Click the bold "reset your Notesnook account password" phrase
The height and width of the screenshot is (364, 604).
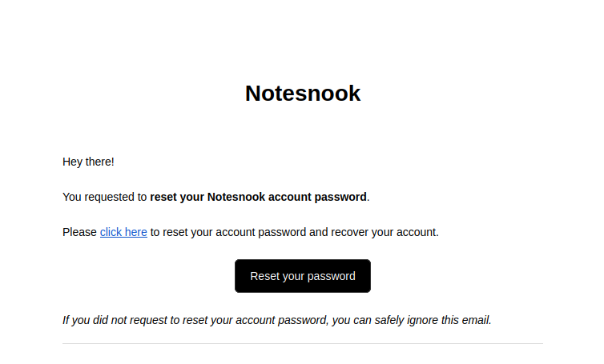[258, 197]
